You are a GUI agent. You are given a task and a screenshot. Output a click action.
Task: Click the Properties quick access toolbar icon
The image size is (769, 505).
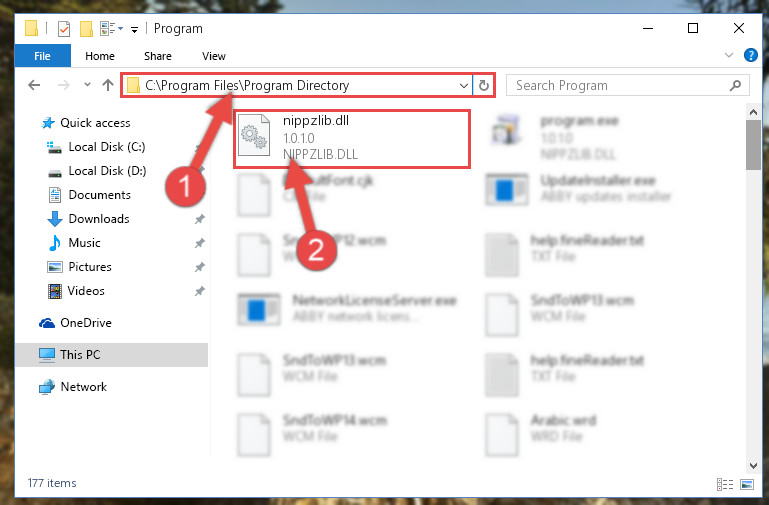[x=64, y=29]
